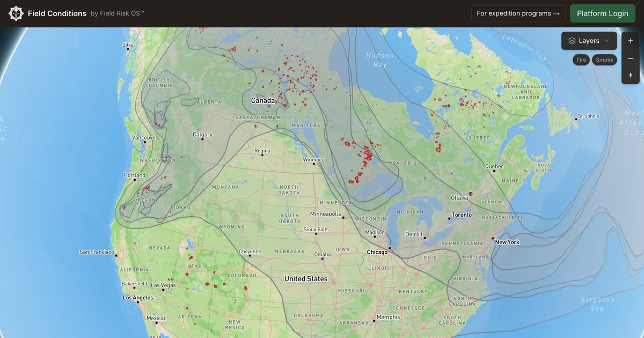
Task: Click the Newfoundland and Labrador label
Action: click(x=526, y=92)
